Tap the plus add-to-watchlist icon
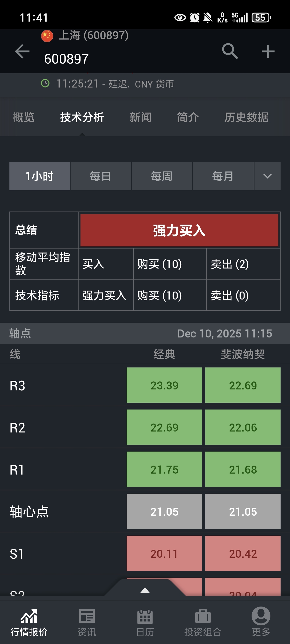290x644 pixels. click(268, 51)
